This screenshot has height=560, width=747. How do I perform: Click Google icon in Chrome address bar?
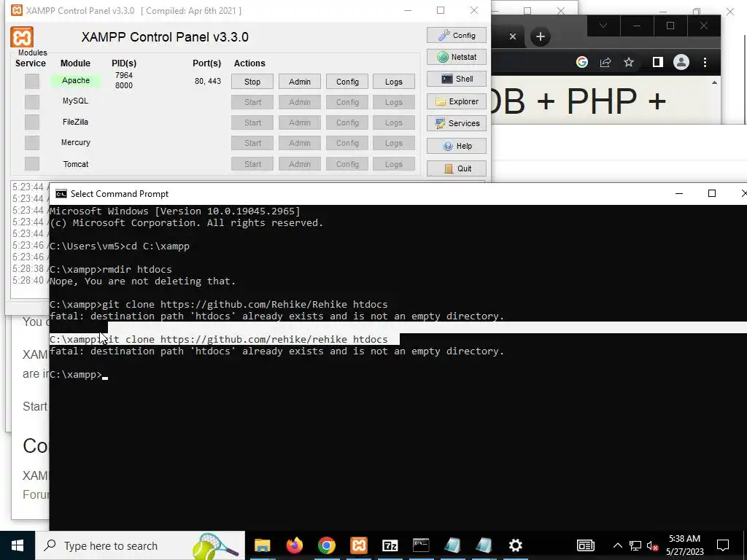[581, 62]
